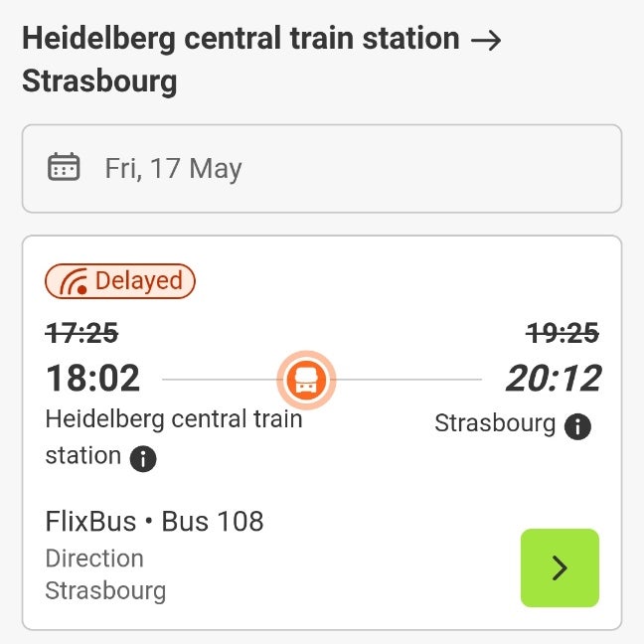Tap the Delayed status text
The width and height of the screenshot is (644, 644).
click(x=138, y=281)
